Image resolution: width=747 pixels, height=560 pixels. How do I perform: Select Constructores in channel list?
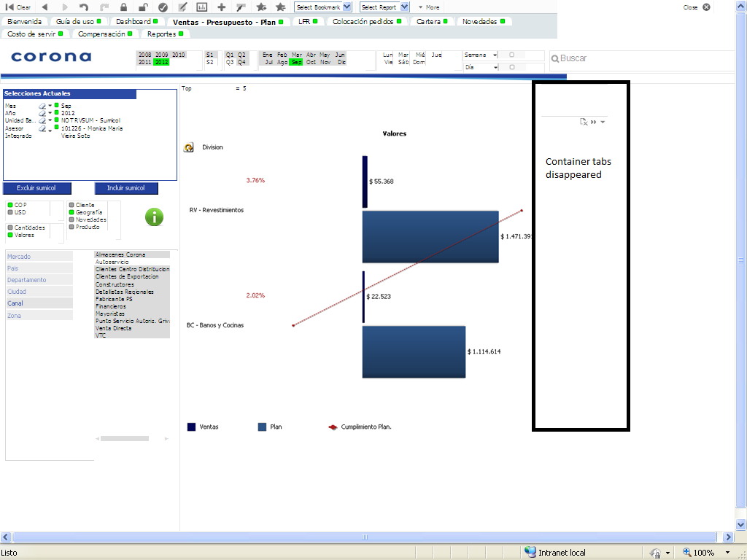[x=132, y=284]
